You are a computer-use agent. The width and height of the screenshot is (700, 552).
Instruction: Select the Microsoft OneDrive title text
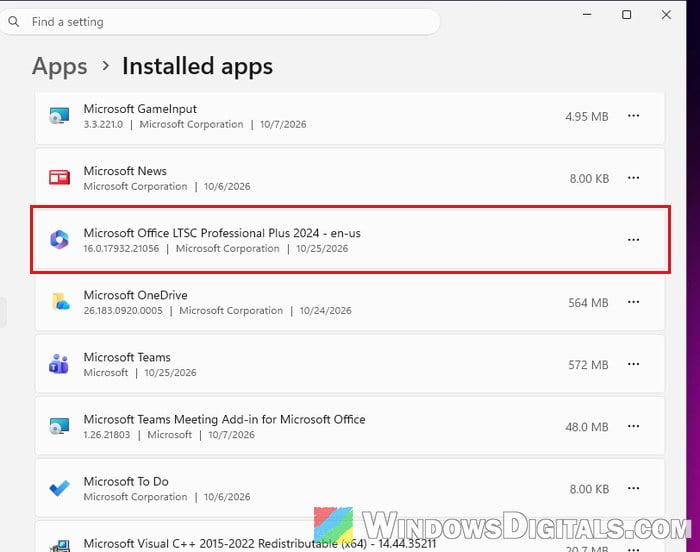click(135, 295)
